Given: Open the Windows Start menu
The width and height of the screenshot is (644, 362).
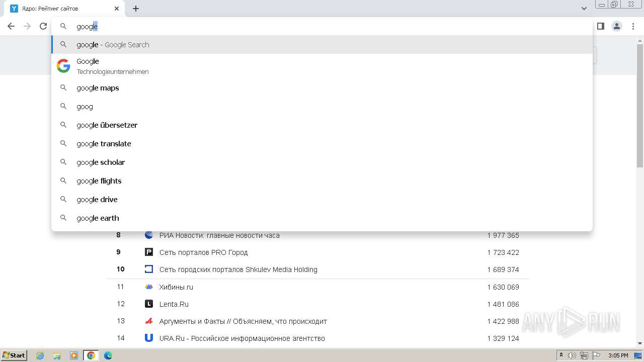Looking at the screenshot, I should tap(14, 355).
